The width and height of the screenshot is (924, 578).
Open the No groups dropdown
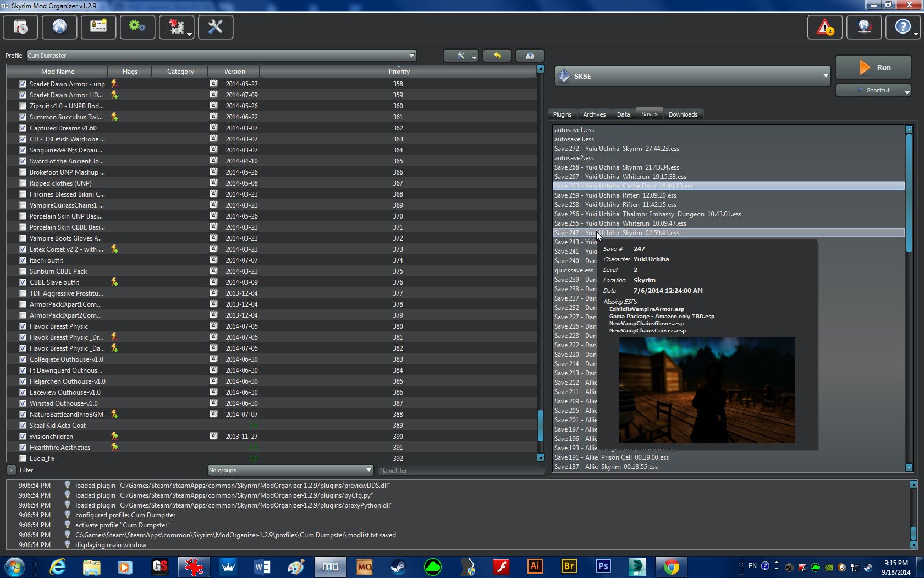tap(290, 470)
